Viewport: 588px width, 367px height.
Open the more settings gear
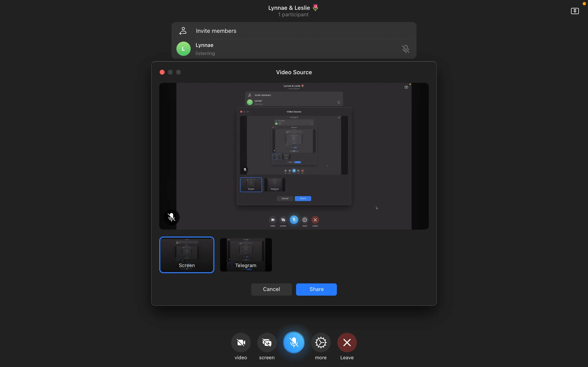pos(321,342)
